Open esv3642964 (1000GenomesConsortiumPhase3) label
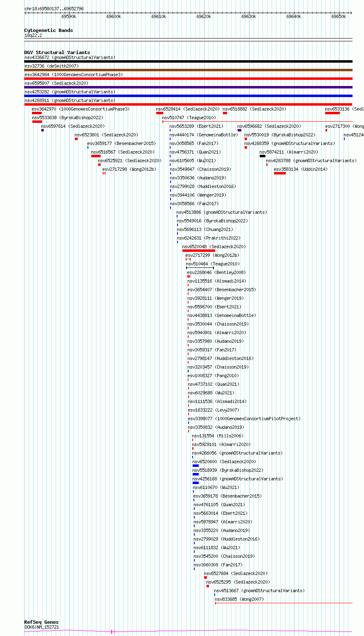Screen dimensions: 364x636 74,75
